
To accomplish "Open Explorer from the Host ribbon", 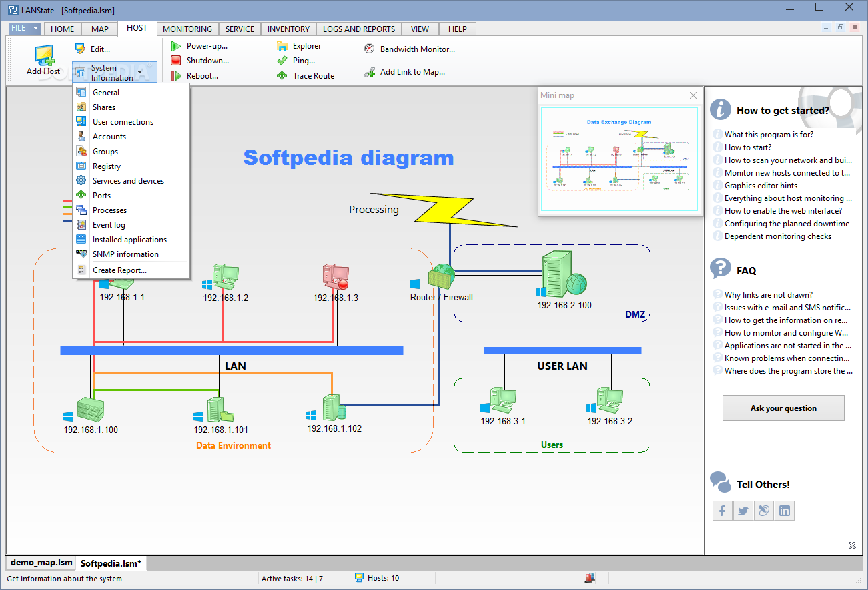I will 299,46.
